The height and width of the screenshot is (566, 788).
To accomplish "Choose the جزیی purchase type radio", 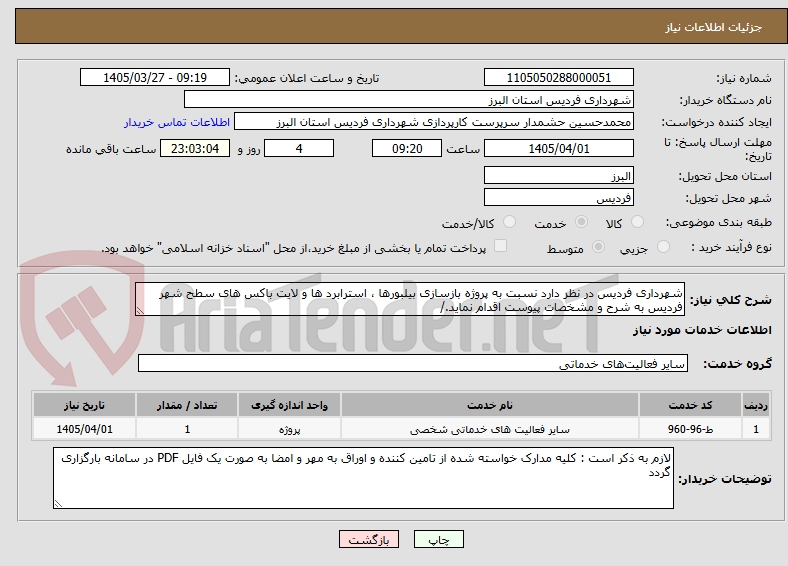I will coord(663,246).
